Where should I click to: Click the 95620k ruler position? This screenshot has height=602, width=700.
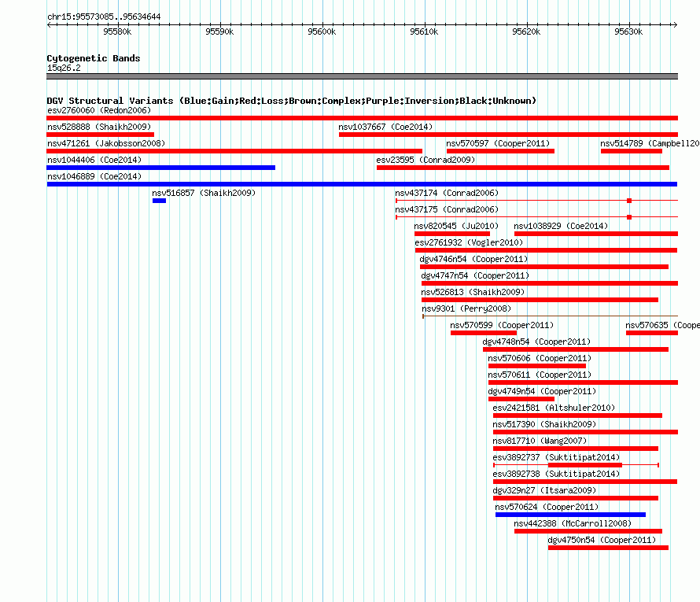tap(526, 31)
